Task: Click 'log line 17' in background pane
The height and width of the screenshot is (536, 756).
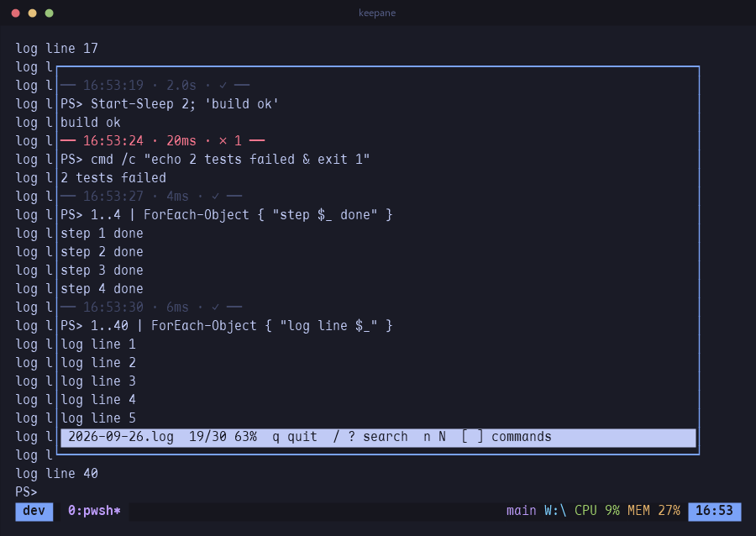Action: pos(56,49)
